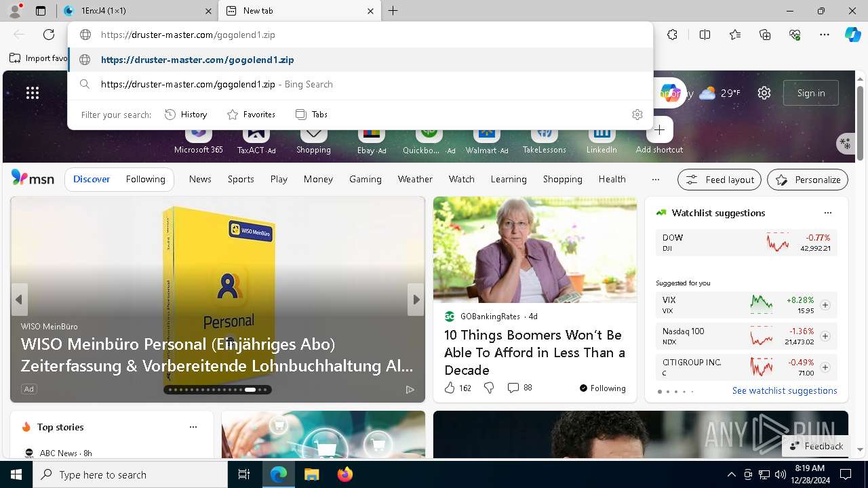Viewport: 868px width, 488px height.
Task: Open a new tab with plus button
Action: tap(393, 11)
